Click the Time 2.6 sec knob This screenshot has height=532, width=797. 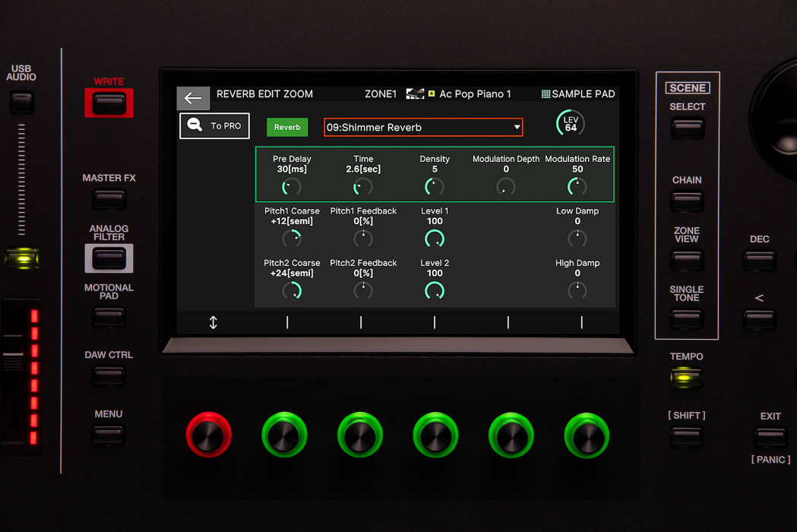click(x=362, y=186)
